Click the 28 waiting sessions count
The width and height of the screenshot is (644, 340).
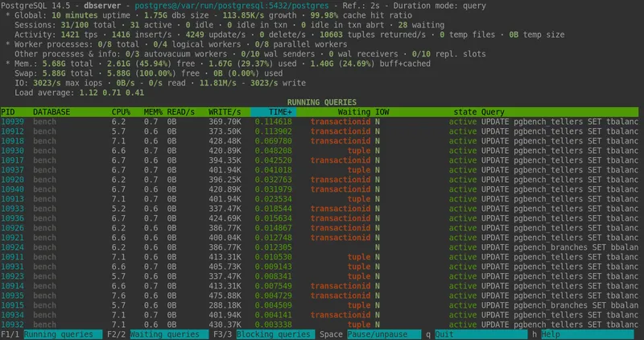[403, 25]
